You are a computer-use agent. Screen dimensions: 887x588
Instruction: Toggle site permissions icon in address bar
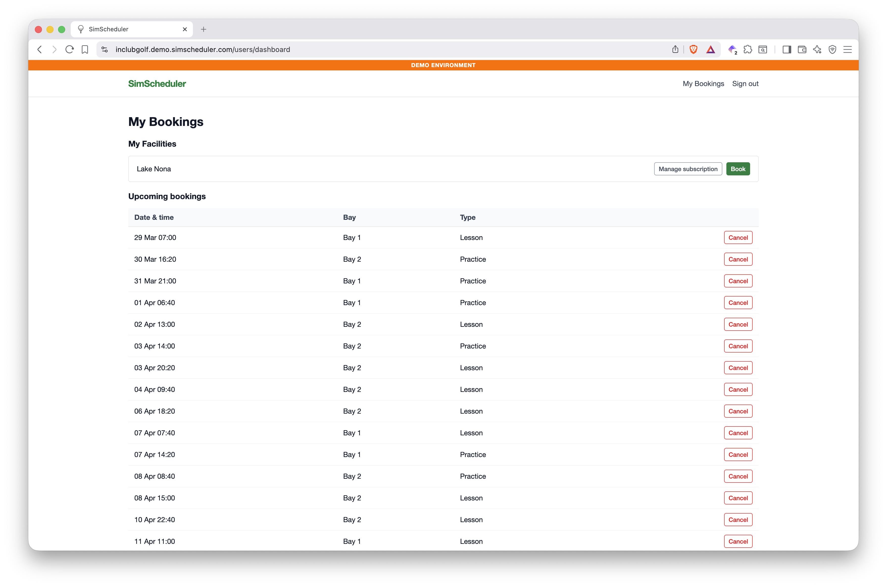(x=104, y=49)
